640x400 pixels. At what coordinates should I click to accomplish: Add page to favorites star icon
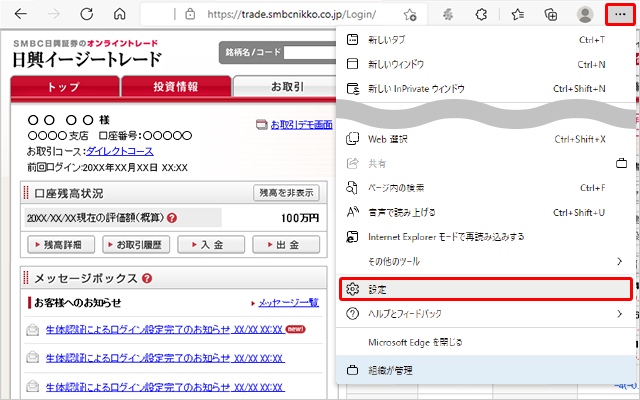click(x=410, y=15)
